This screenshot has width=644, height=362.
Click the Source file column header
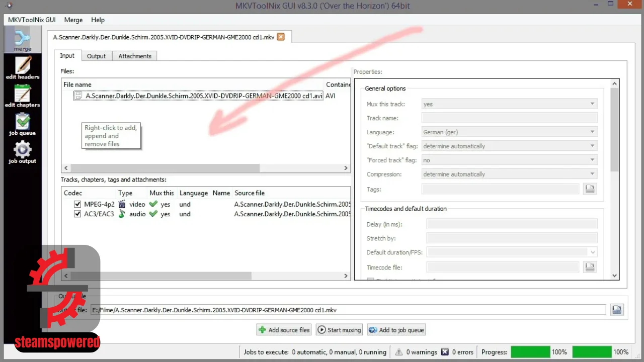coord(250,193)
